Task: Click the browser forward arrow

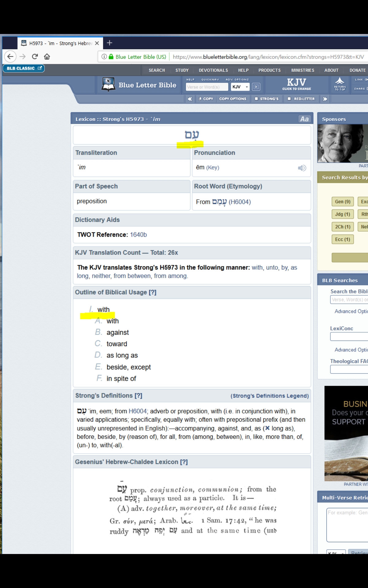Action: (x=22, y=57)
